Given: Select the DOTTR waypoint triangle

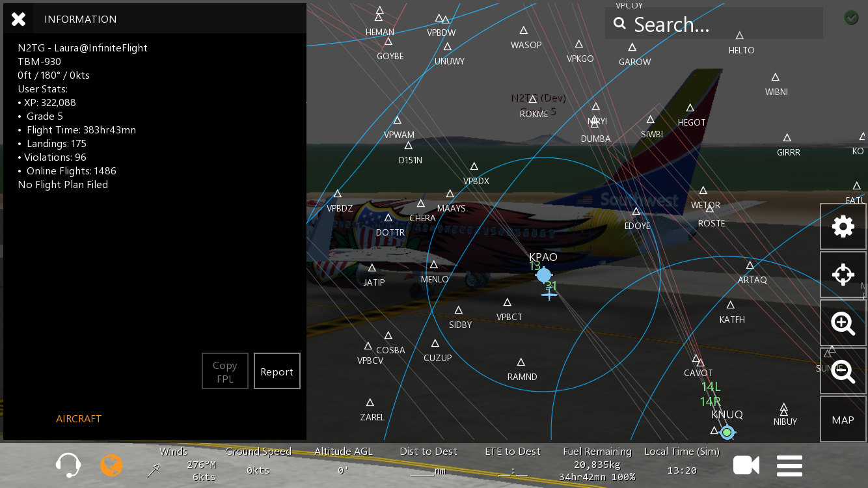Looking at the screenshot, I should (x=388, y=217).
